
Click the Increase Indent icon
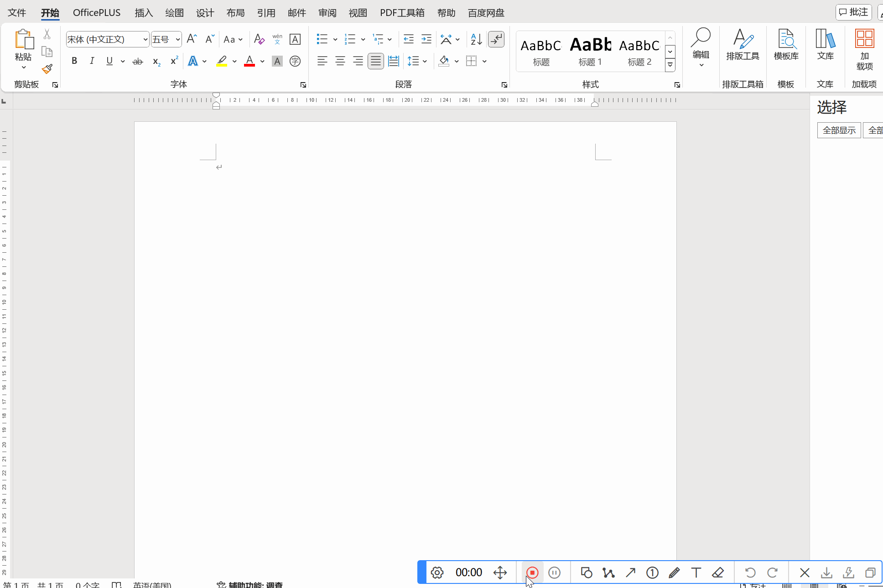point(426,39)
